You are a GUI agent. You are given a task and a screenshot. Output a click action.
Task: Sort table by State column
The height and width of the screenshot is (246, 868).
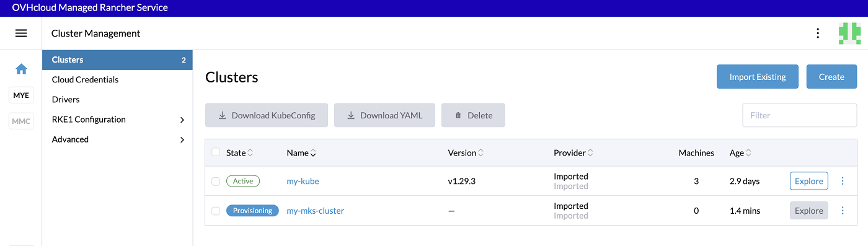click(240, 153)
